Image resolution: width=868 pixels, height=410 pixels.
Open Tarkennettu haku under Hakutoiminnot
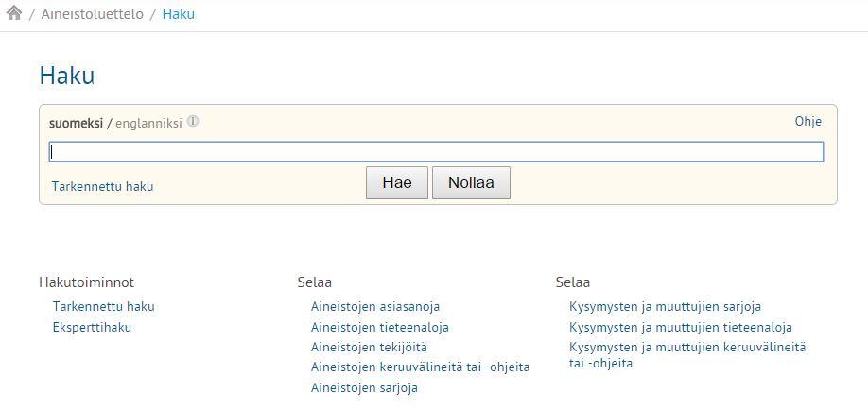(x=103, y=306)
